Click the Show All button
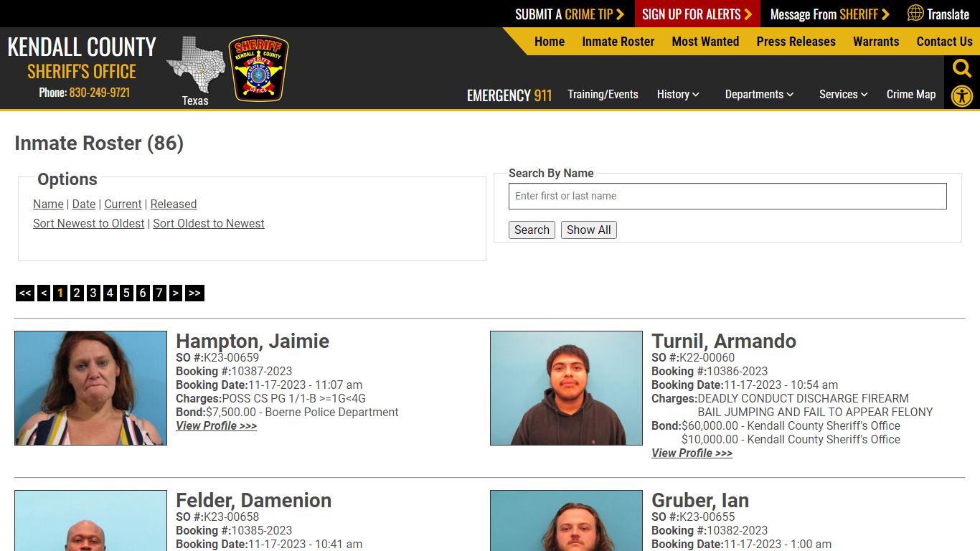 (x=589, y=230)
